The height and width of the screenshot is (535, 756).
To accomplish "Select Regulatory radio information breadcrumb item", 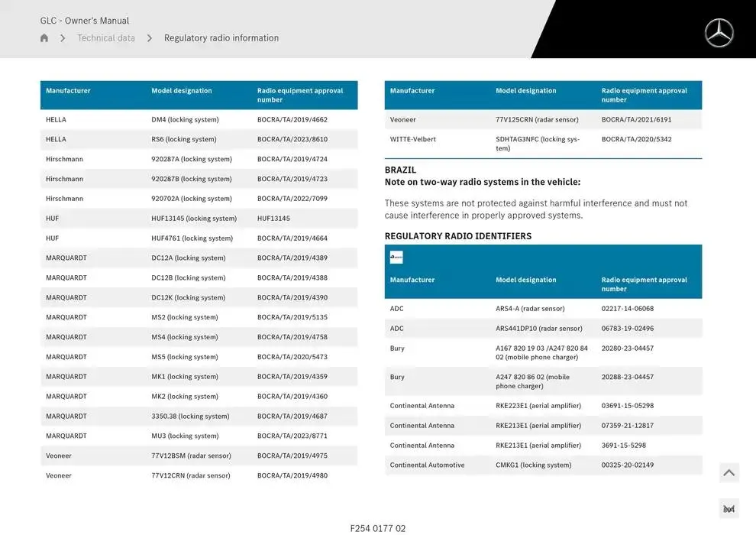I will [x=221, y=38].
